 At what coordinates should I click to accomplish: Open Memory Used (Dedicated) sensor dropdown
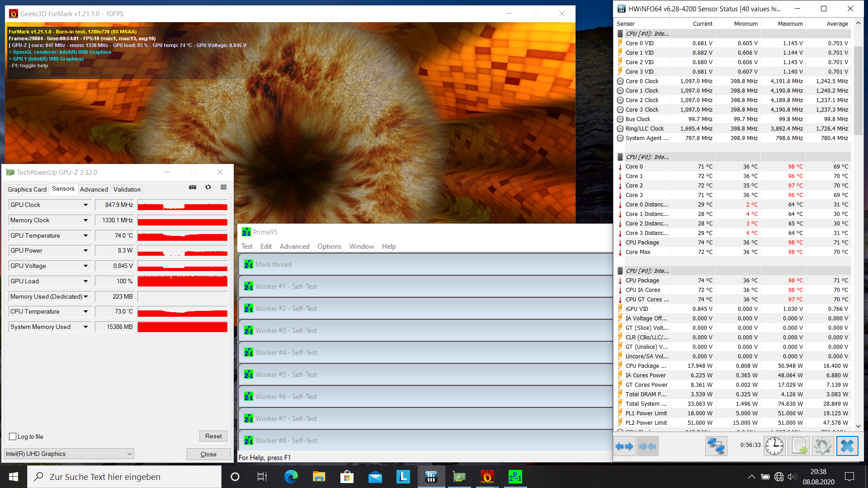pyautogui.click(x=85, y=297)
